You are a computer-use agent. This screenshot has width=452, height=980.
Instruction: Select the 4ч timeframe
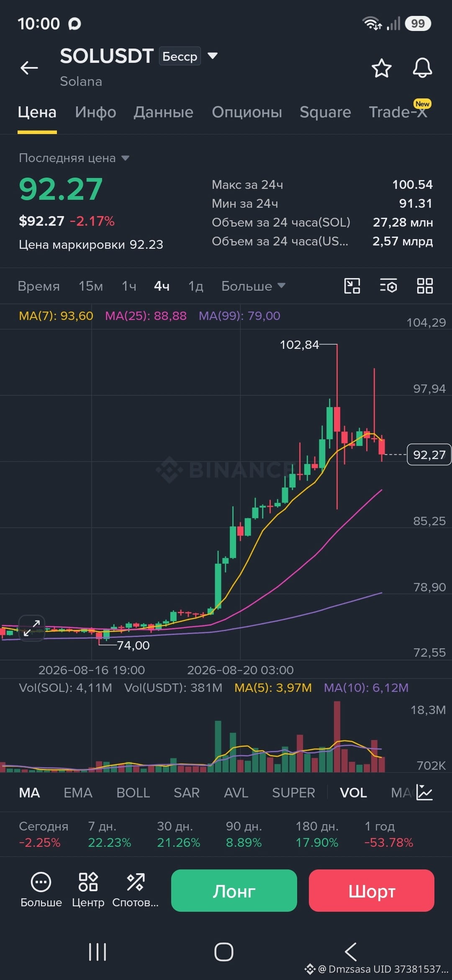coord(162,286)
